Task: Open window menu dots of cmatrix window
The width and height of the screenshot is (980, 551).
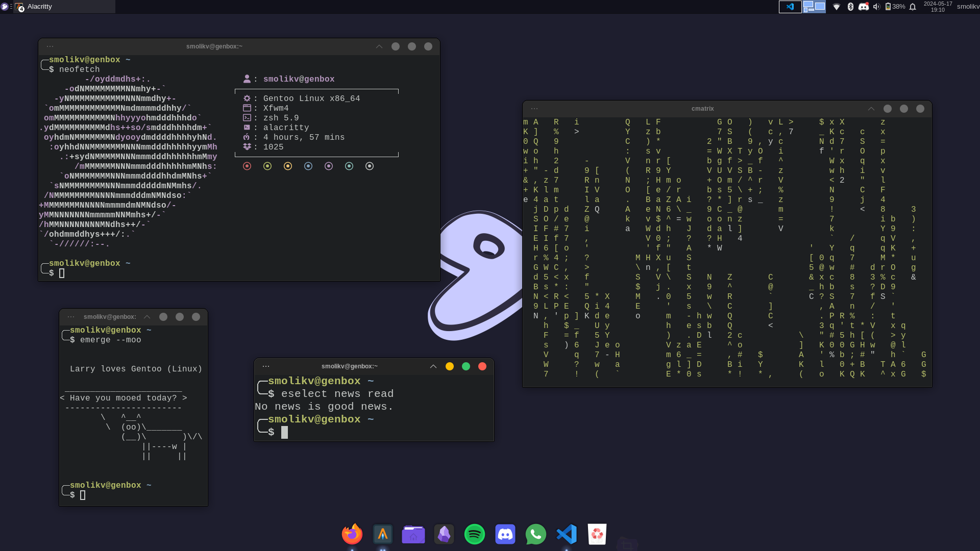Action: 534,109
